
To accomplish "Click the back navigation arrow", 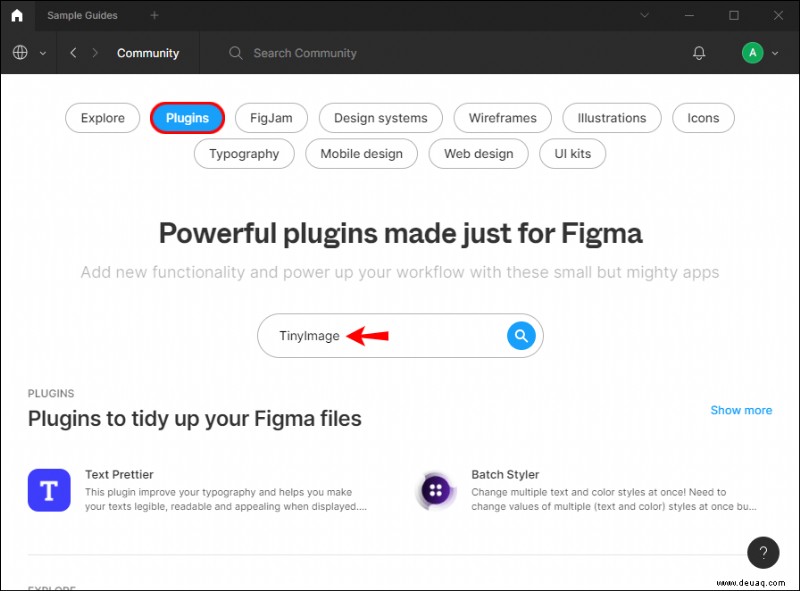I will (x=73, y=52).
